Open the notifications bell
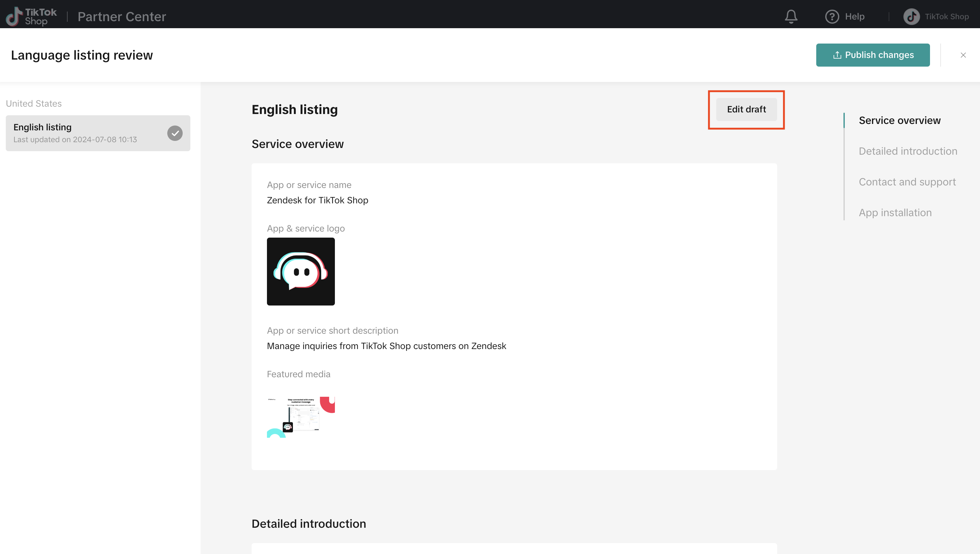This screenshot has height=554, width=980. pyautogui.click(x=791, y=16)
